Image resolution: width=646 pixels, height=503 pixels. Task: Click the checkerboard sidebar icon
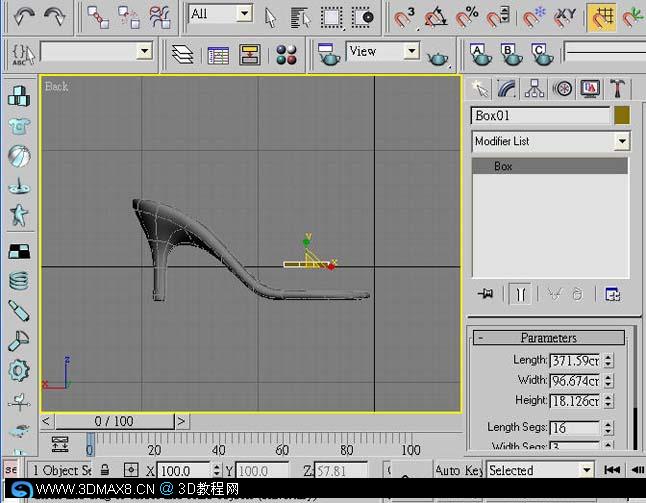(19, 251)
